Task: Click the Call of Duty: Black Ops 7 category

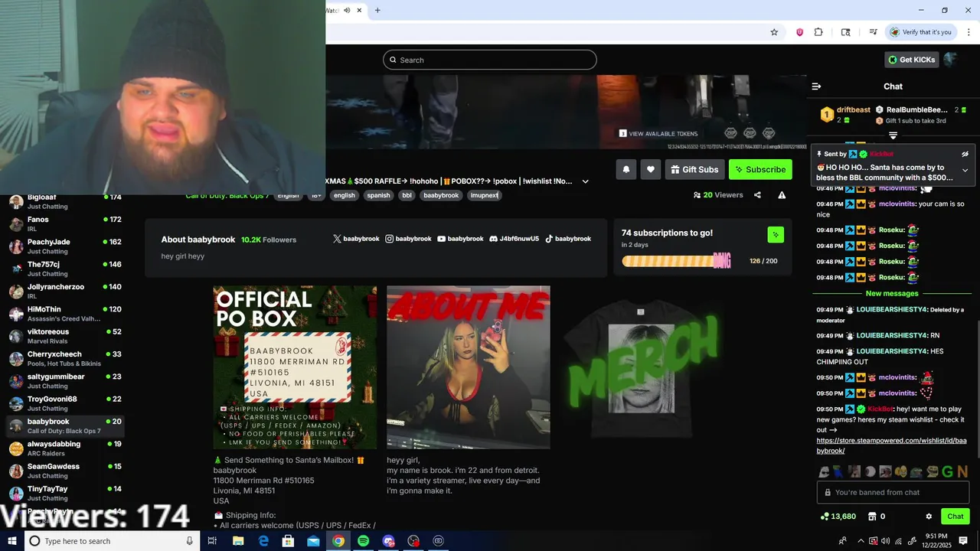Action: [227, 195]
